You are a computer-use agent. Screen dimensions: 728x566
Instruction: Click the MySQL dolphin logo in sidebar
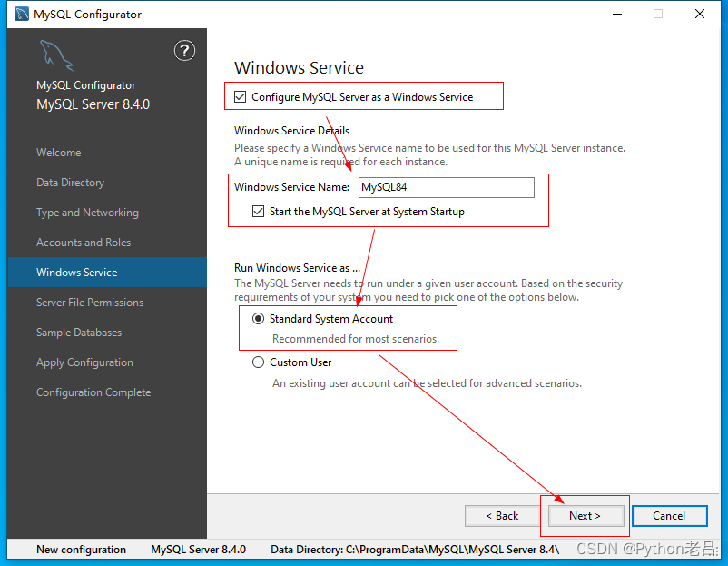(56, 55)
